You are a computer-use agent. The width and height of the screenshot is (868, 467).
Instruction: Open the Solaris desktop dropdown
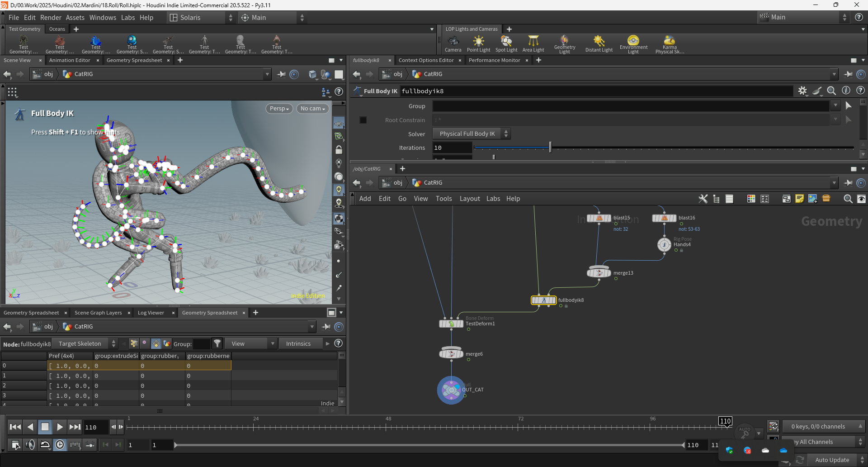(201, 18)
